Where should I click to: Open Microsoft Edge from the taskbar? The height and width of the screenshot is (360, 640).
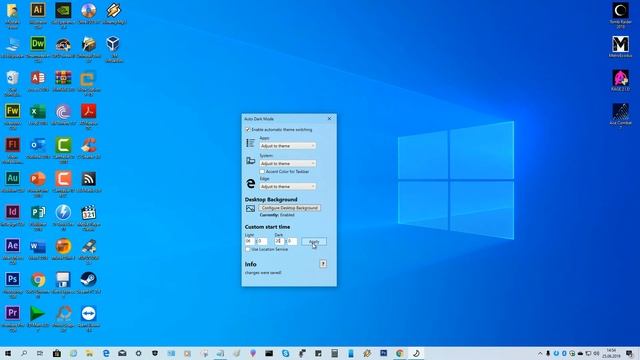pyautogui.click(x=106, y=353)
